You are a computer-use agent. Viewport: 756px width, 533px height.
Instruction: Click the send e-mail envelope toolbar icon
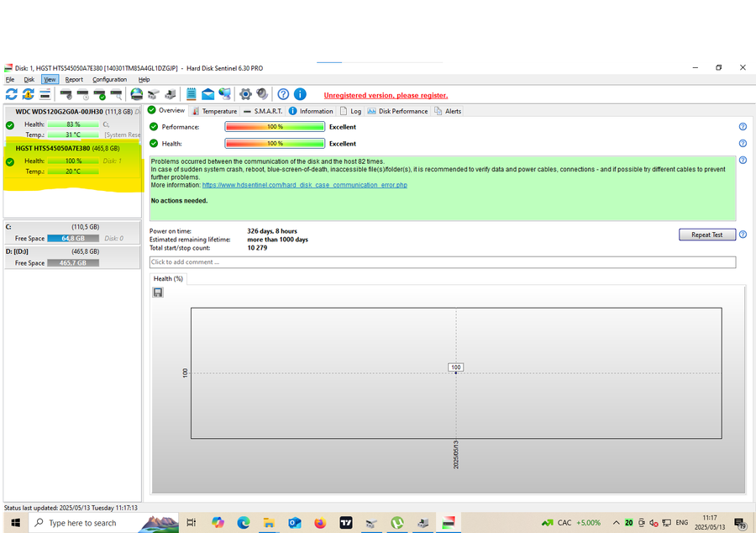(207, 94)
